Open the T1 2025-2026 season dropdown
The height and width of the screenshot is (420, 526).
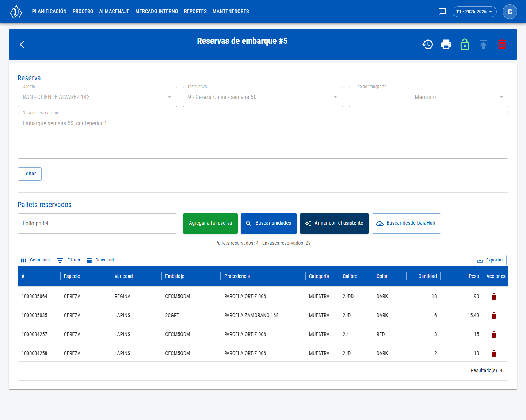pyautogui.click(x=474, y=12)
